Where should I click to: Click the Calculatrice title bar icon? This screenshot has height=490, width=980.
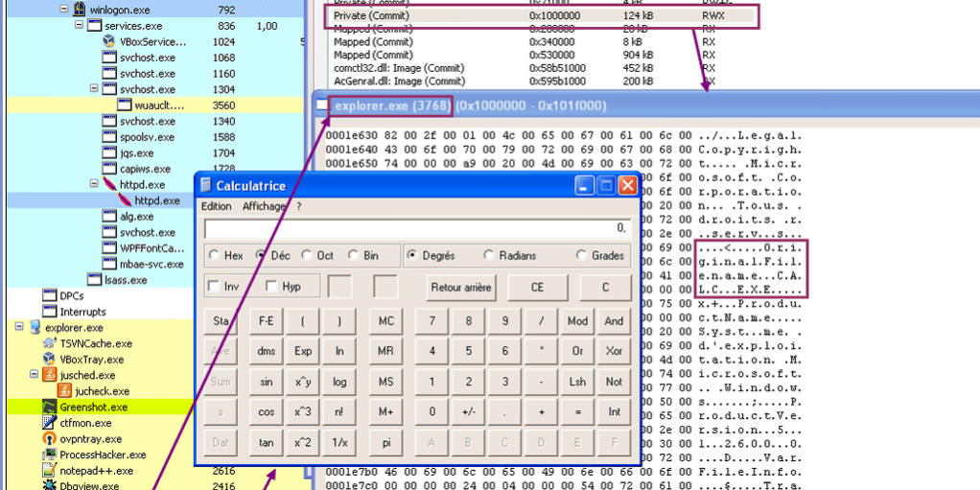[206, 185]
